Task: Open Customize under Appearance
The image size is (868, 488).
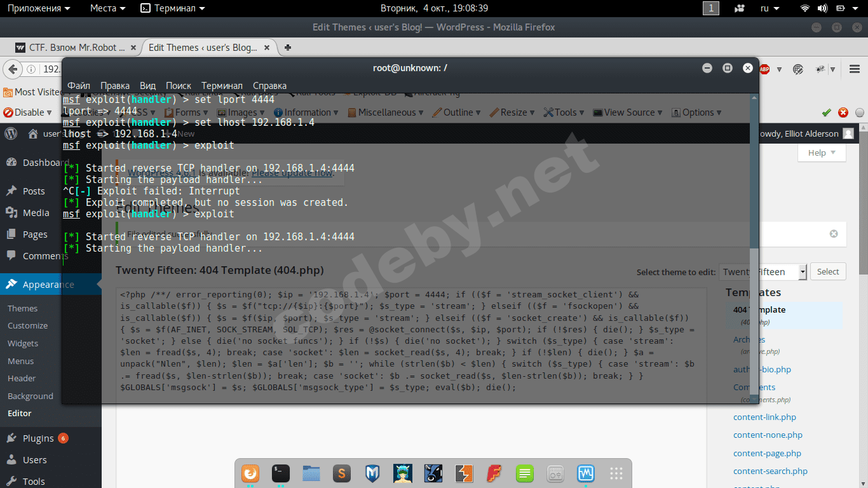Action: click(27, 325)
